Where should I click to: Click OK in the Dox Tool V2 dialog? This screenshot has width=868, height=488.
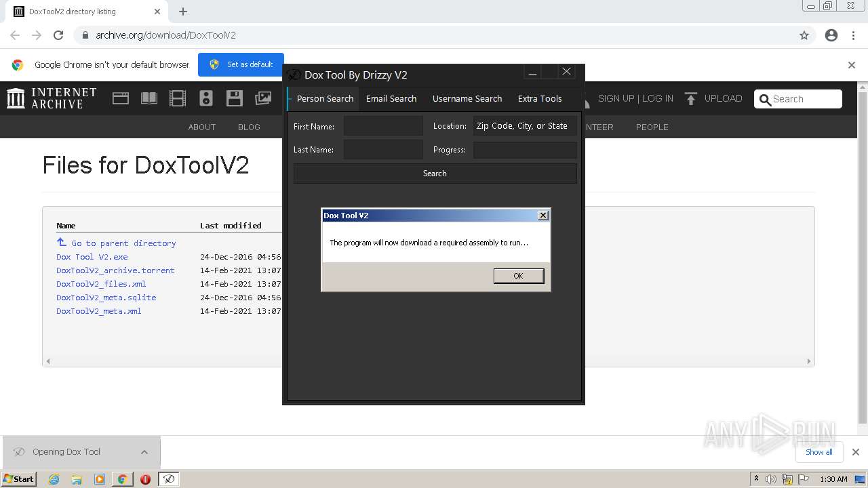519,276
